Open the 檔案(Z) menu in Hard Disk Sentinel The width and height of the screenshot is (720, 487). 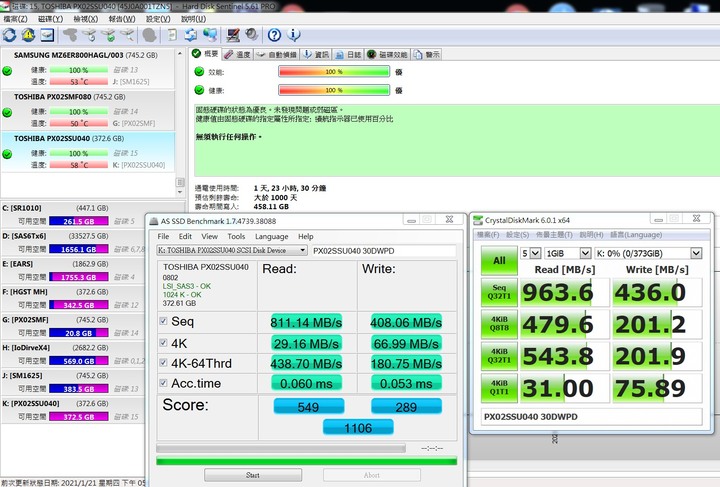pos(16,19)
